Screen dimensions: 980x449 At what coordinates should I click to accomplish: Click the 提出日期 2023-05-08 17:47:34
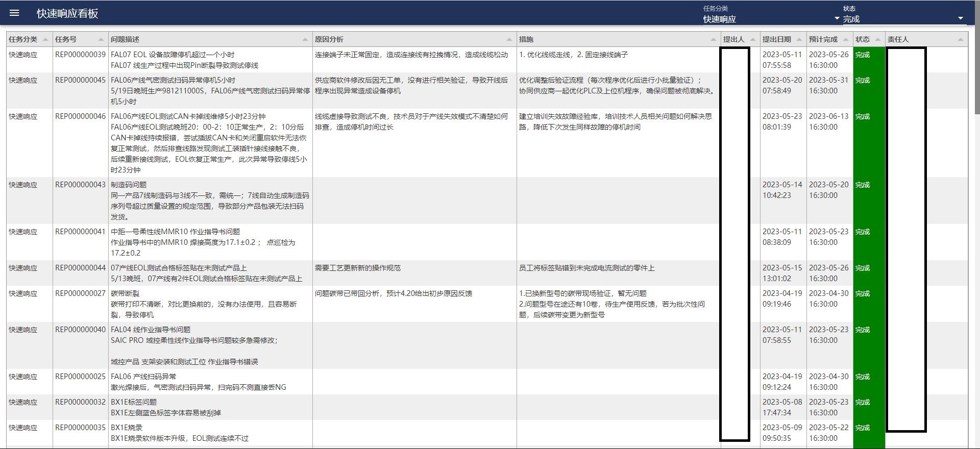[782, 407]
